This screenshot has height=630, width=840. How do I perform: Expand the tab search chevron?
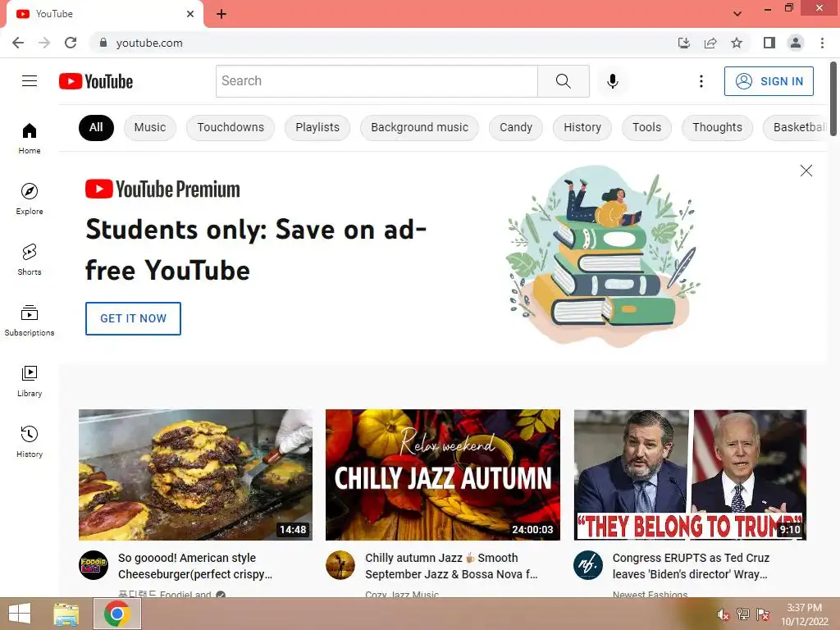737,14
